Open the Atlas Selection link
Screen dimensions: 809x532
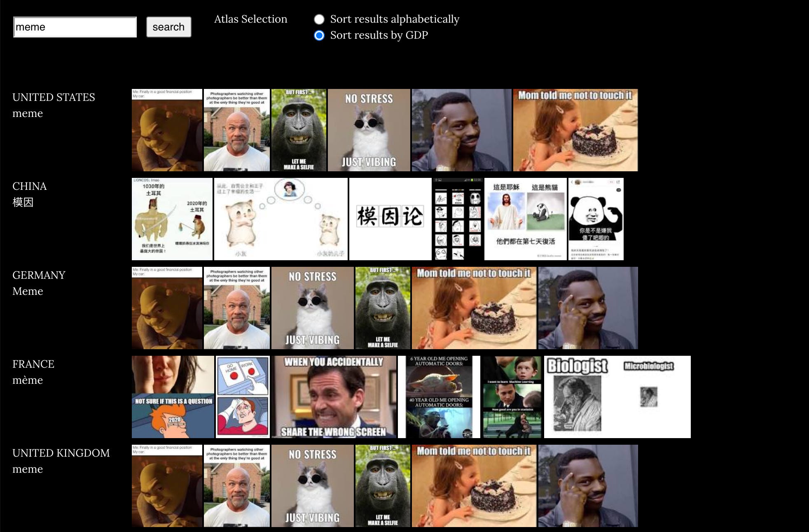pos(250,19)
